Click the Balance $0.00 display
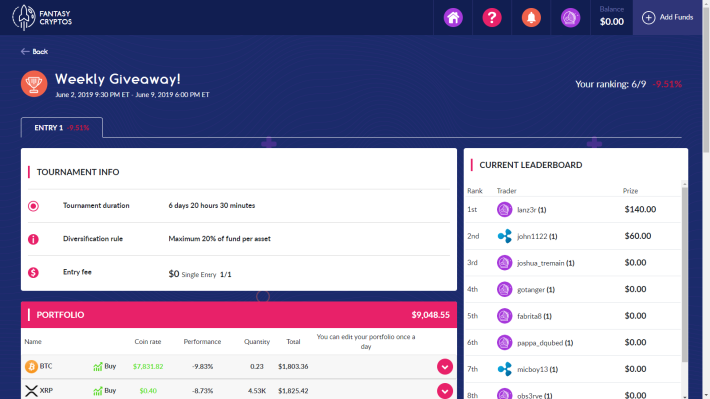710x399 pixels. point(611,17)
